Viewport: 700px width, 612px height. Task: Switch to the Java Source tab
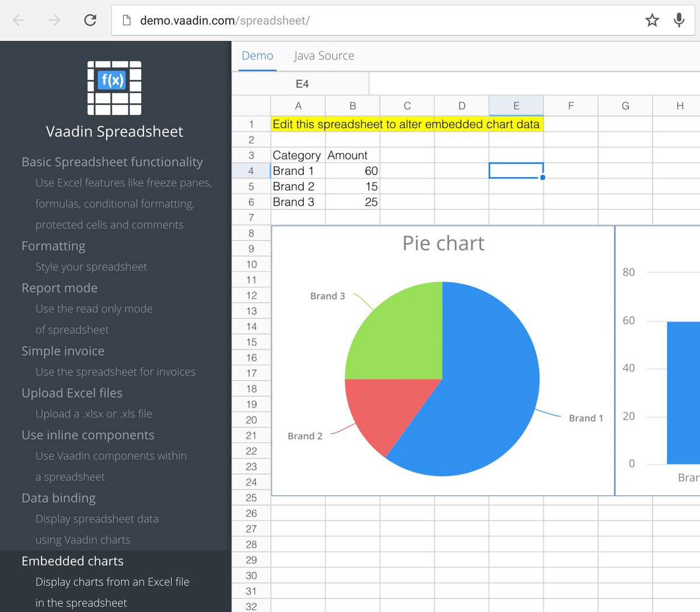click(x=324, y=56)
